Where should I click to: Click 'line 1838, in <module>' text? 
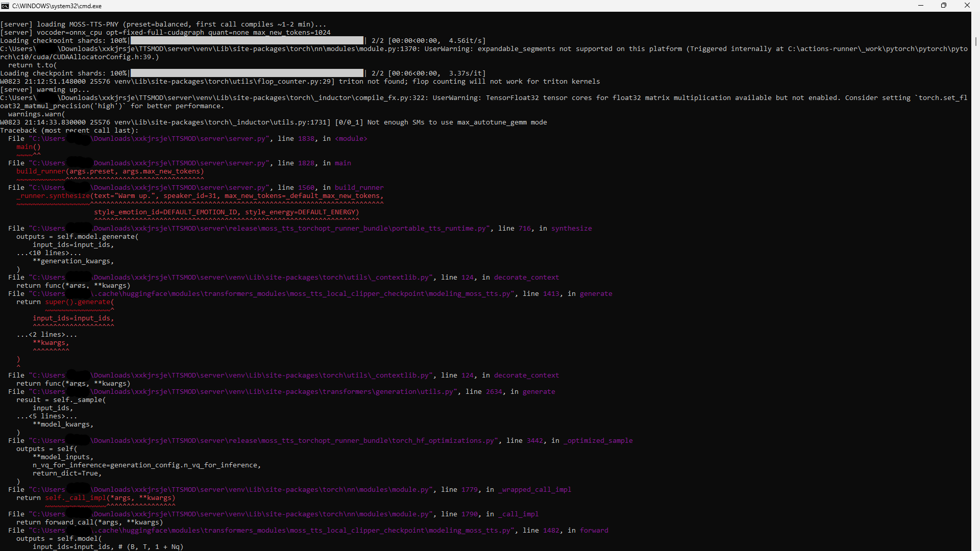[323, 139]
